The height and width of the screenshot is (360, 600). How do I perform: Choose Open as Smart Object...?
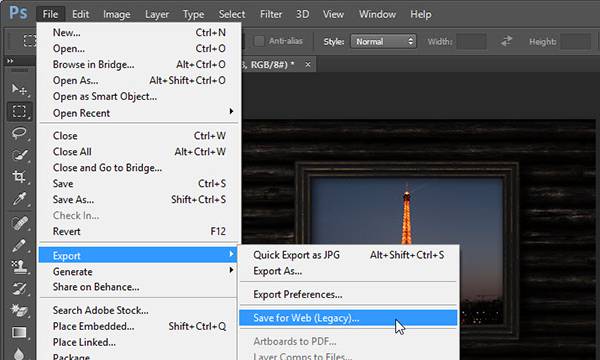click(139, 97)
